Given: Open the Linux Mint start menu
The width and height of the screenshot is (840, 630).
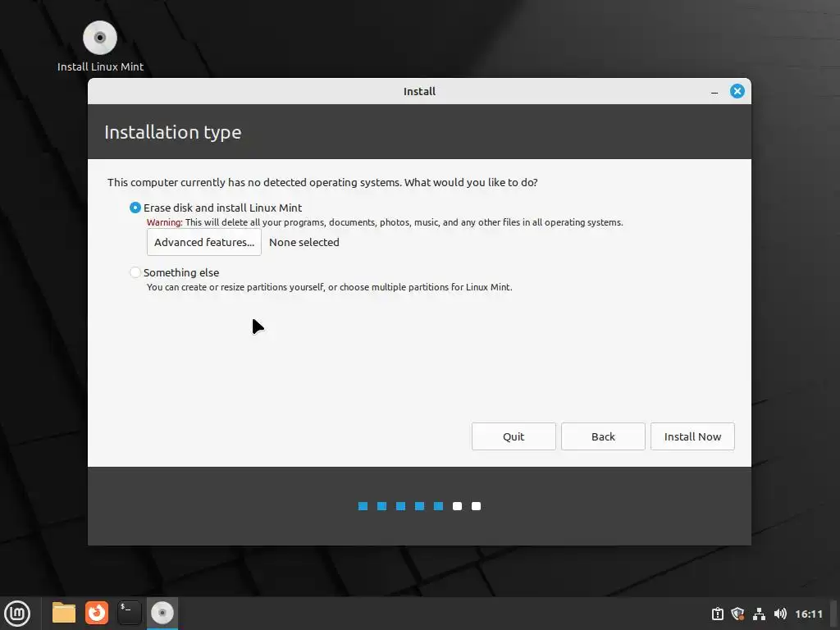Looking at the screenshot, I should tap(18, 614).
